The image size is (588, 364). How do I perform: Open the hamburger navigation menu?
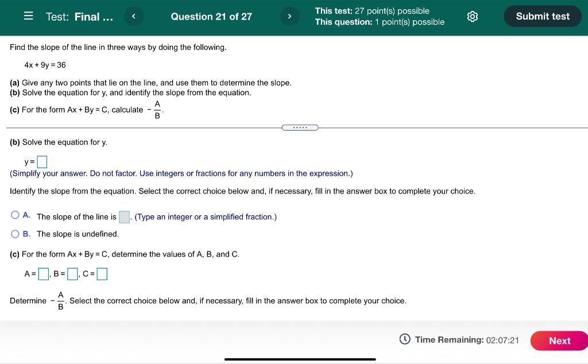coord(28,16)
